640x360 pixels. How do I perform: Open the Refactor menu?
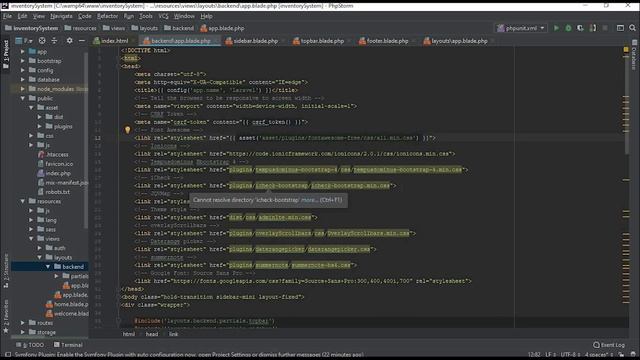(107, 16)
